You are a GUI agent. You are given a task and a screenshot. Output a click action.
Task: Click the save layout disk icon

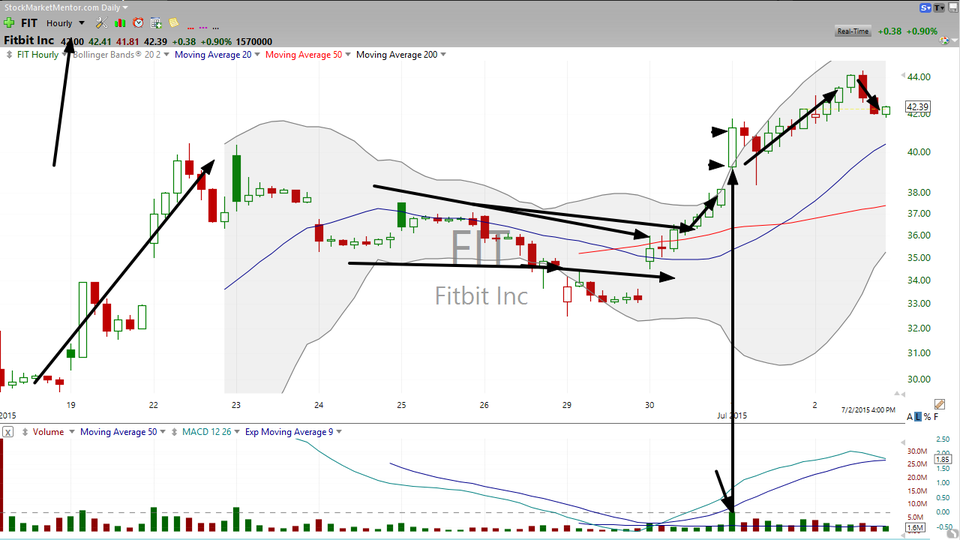coord(953,8)
